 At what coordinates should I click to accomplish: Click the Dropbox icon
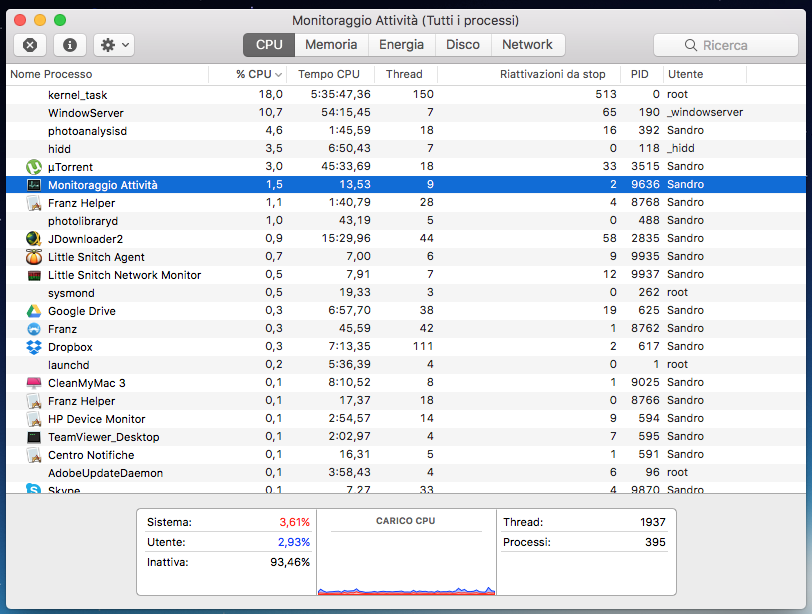(x=34, y=347)
